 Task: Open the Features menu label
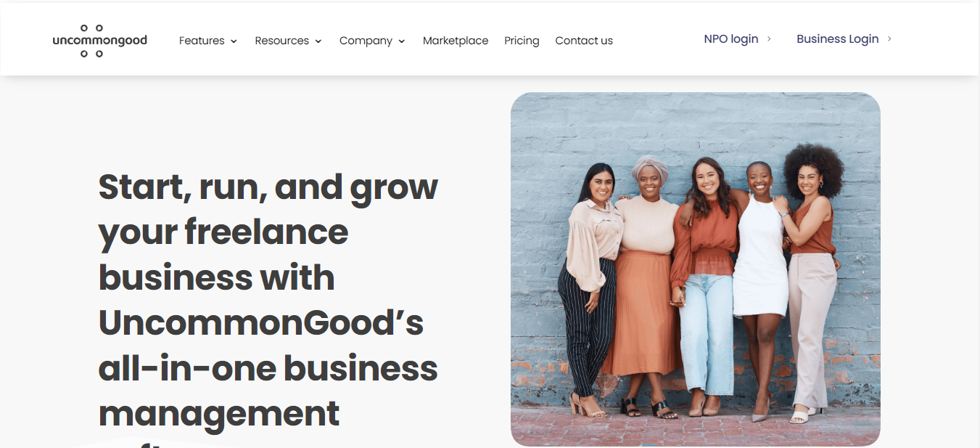pyautogui.click(x=202, y=41)
